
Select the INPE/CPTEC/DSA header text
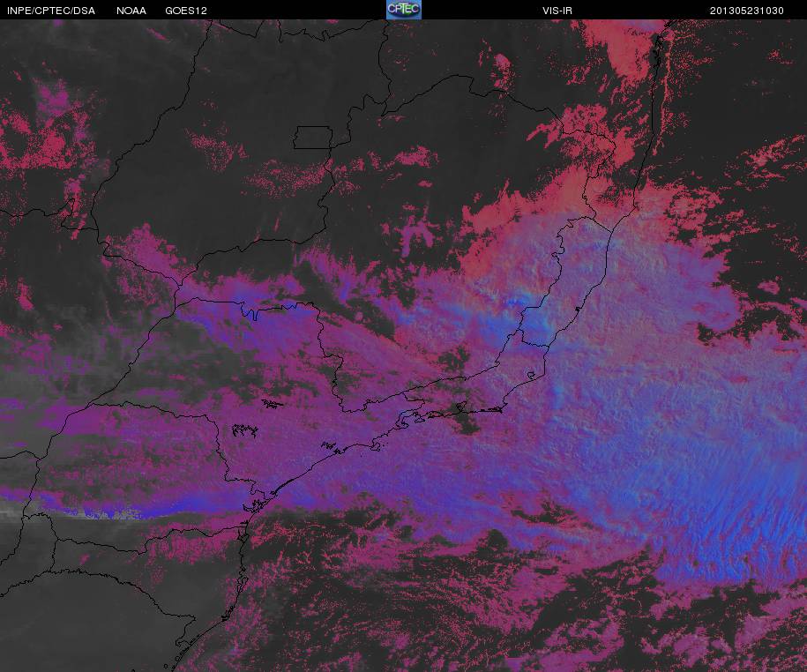pos(51,11)
